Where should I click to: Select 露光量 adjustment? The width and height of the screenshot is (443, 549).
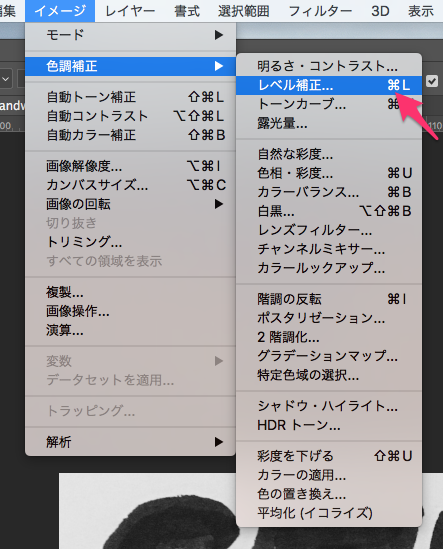point(329,123)
